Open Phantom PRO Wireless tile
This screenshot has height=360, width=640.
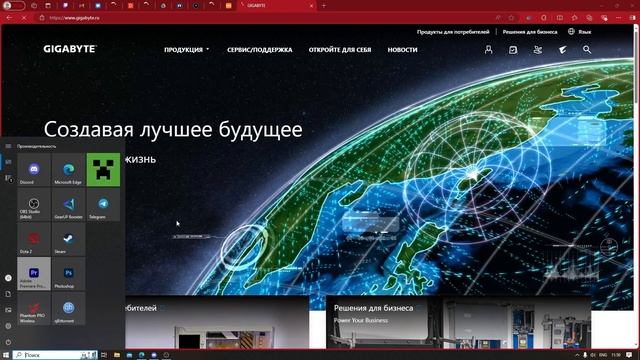point(34,309)
